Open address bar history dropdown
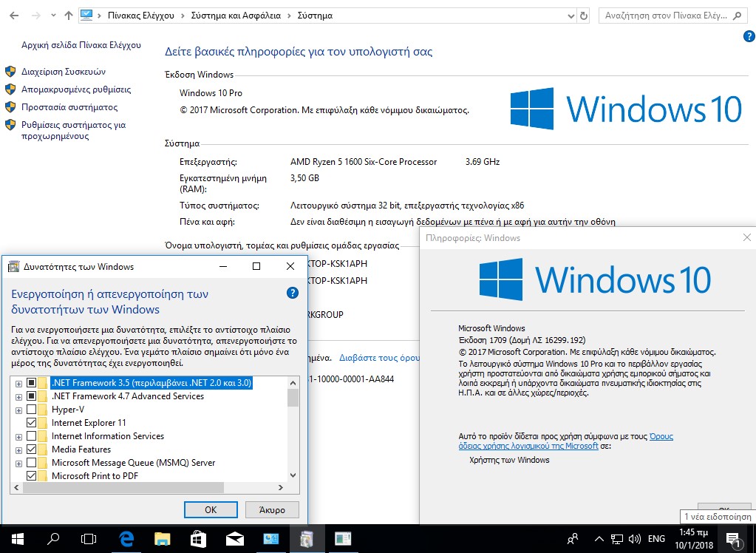This screenshot has width=756, height=553. click(x=571, y=16)
